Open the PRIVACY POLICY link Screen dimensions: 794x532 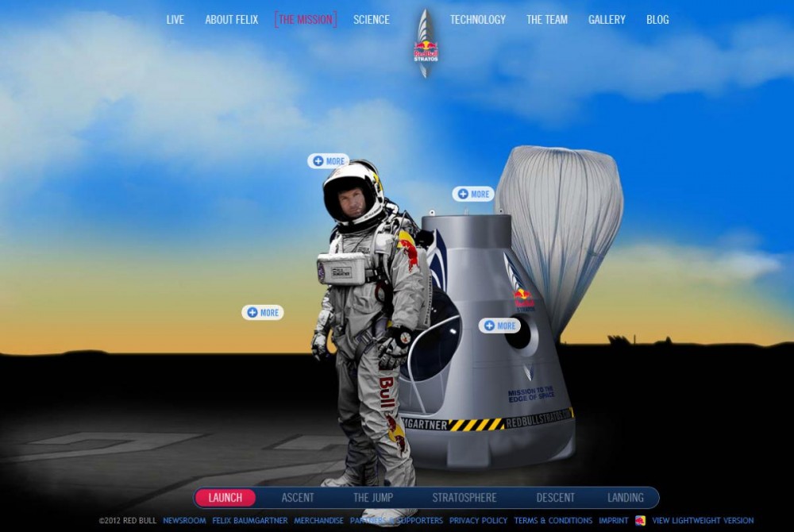[478, 520]
